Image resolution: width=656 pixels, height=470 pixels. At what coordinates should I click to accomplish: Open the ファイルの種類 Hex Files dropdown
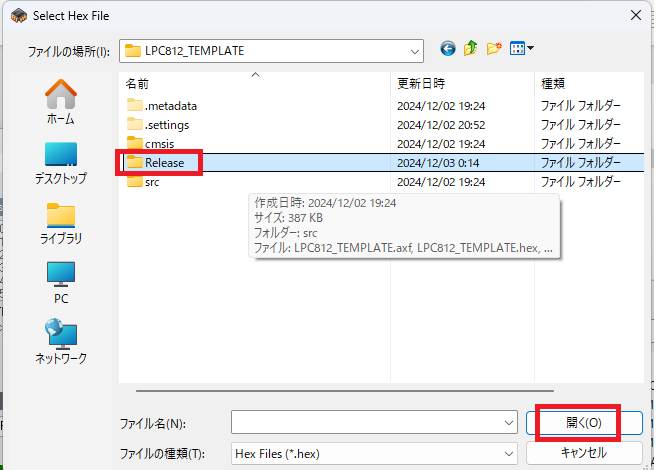(506, 453)
